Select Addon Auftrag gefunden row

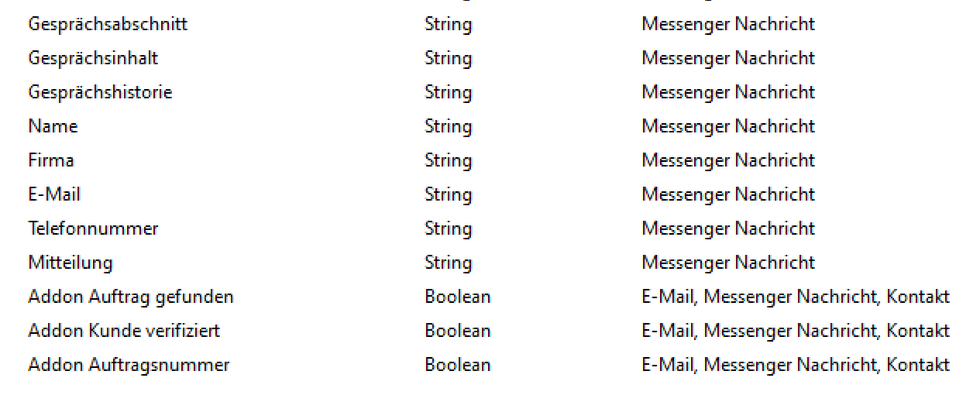pyautogui.click(x=490, y=297)
